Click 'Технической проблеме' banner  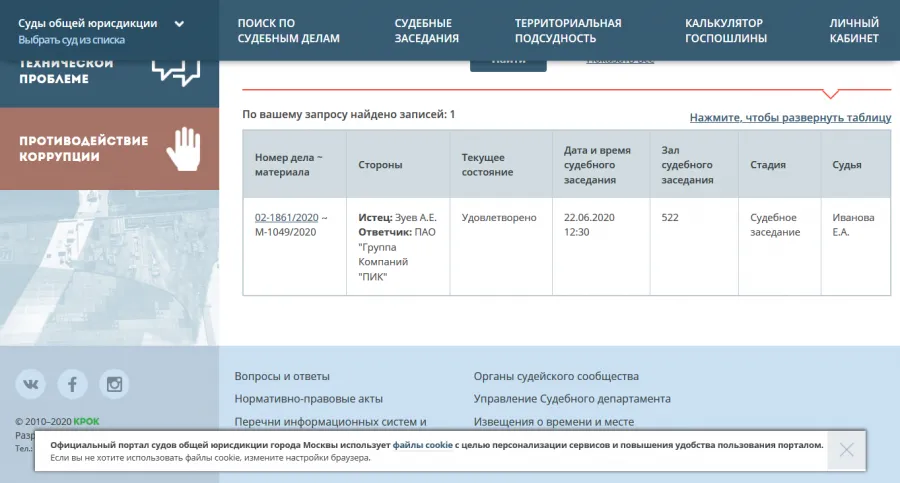coord(109,84)
